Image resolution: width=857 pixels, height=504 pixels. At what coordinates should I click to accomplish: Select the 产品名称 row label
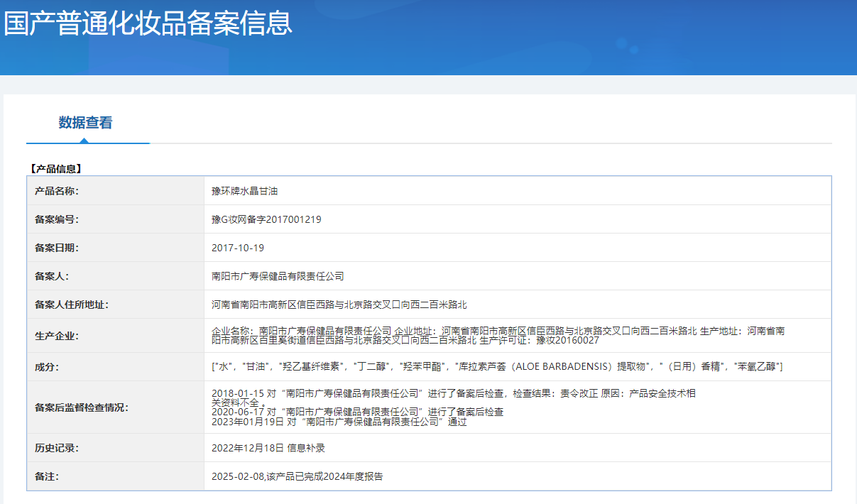(x=56, y=191)
